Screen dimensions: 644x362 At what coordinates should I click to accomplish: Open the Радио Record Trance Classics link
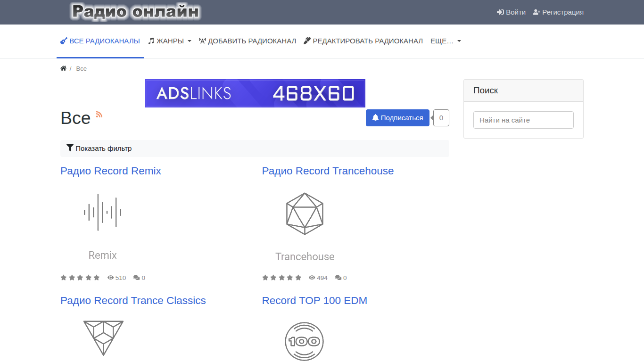(x=133, y=301)
